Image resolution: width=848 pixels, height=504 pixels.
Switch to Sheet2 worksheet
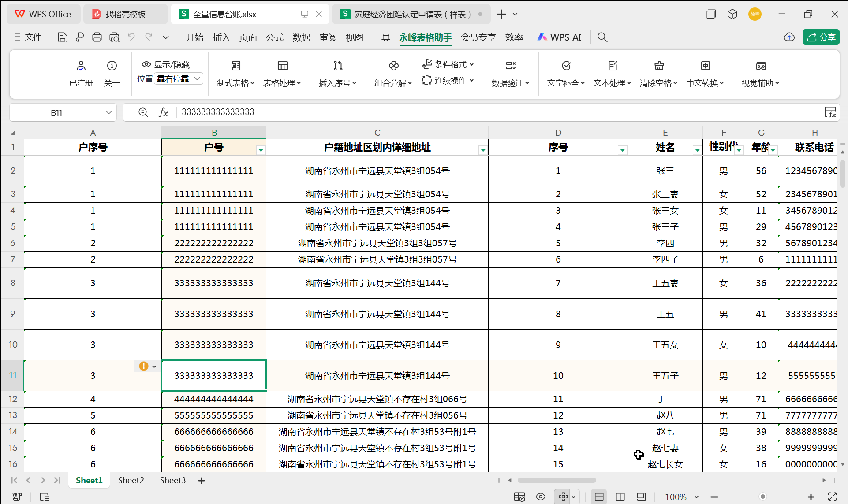(x=131, y=480)
